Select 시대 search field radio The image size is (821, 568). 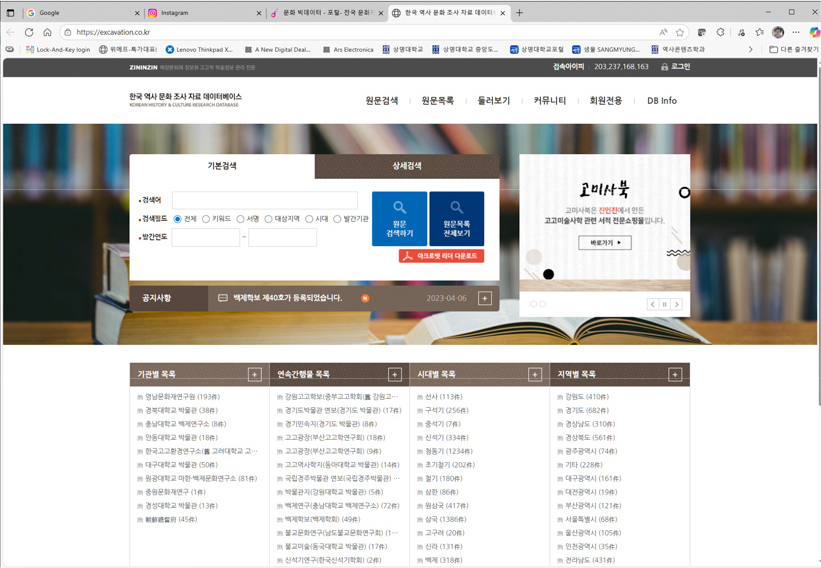click(309, 219)
